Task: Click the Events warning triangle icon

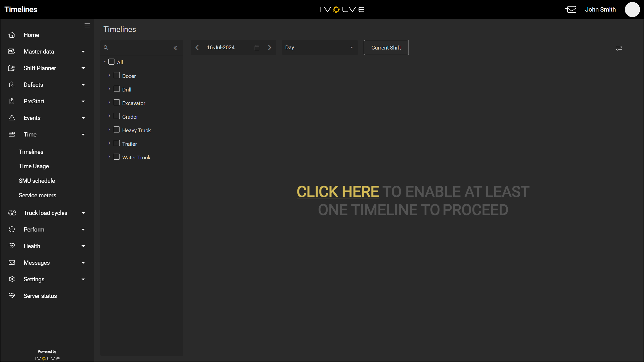Action: (12, 118)
